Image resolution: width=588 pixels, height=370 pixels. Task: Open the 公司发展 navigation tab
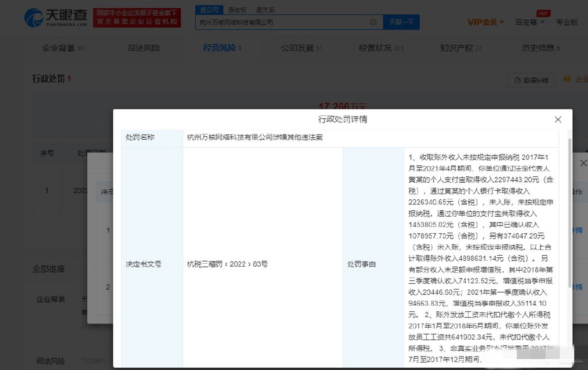pyautogui.click(x=301, y=48)
